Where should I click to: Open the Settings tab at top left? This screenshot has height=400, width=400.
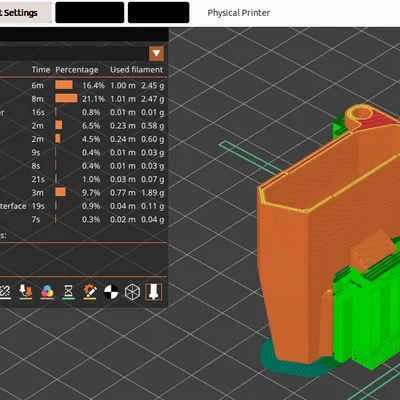[x=25, y=13]
